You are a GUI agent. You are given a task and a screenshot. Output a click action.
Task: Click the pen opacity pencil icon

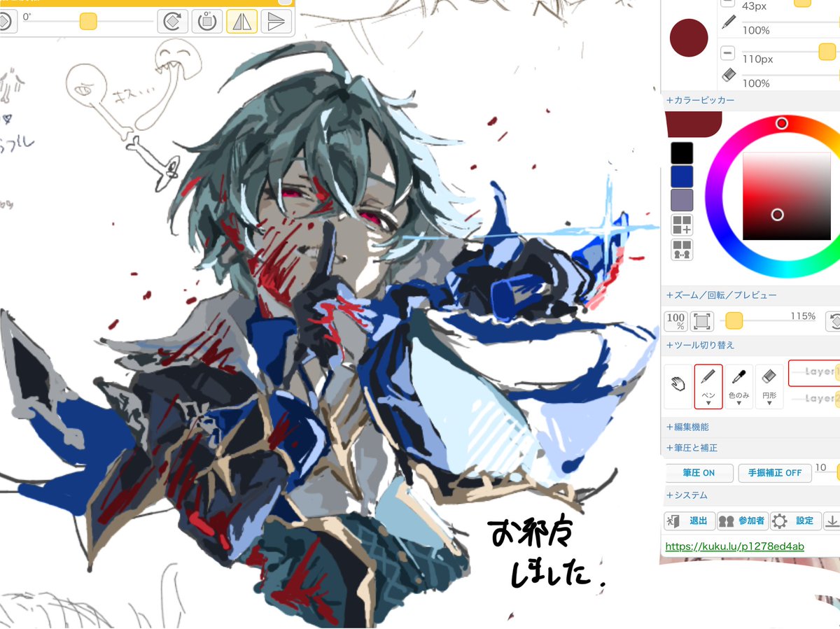[x=729, y=22]
